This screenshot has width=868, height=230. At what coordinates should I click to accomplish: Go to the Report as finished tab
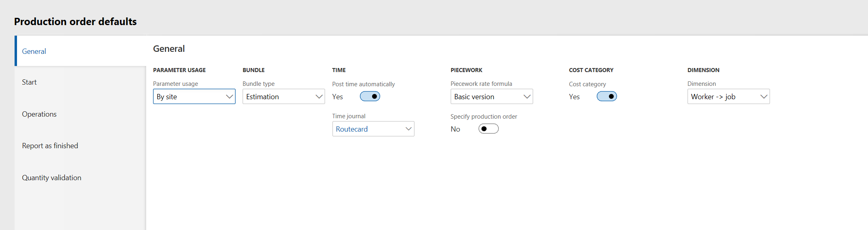click(50, 146)
